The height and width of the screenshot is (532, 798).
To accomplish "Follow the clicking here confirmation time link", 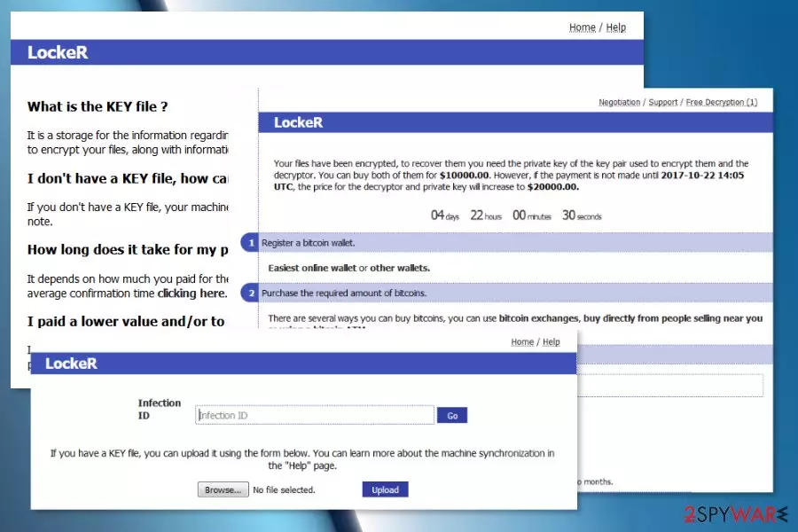I will pyautogui.click(x=192, y=293).
